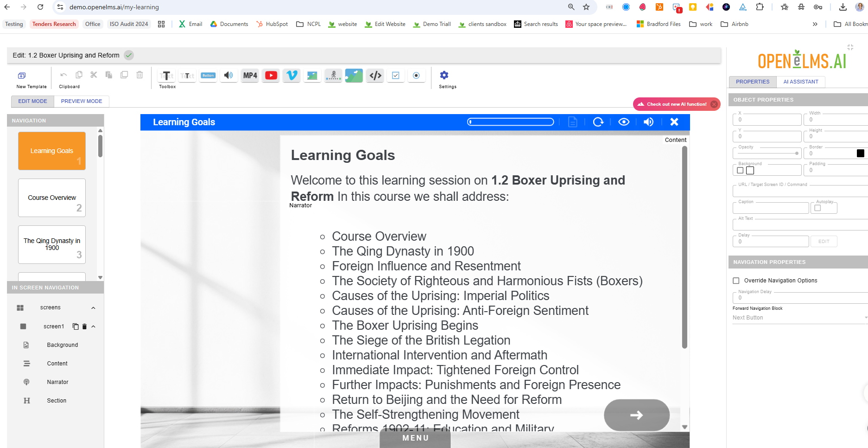Viewport: 868px width, 448px height.
Task: Add radio button object from Toolbox
Action: [416, 75]
